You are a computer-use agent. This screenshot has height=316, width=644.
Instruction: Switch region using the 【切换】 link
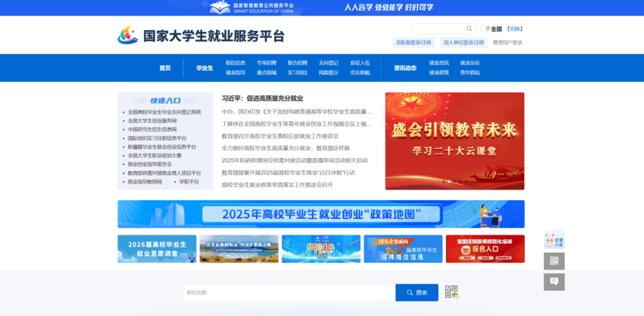(514, 29)
